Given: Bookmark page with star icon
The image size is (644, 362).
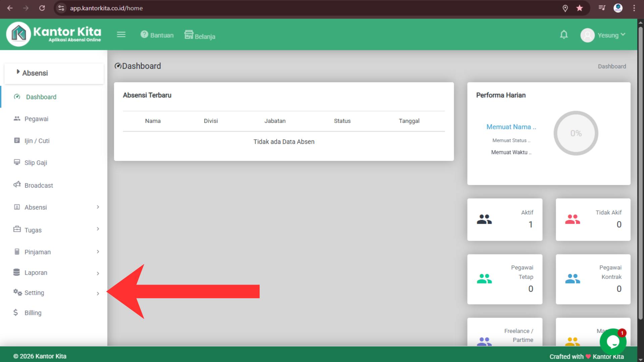Looking at the screenshot, I should coord(580,8).
